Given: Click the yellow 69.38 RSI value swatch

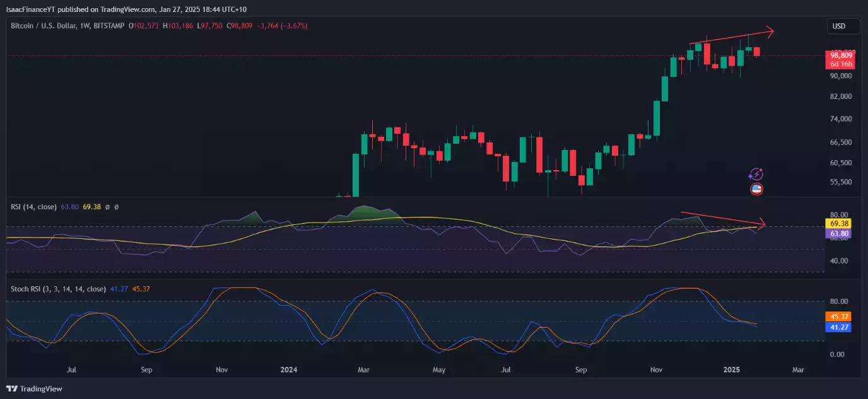Looking at the screenshot, I should [838, 223].
